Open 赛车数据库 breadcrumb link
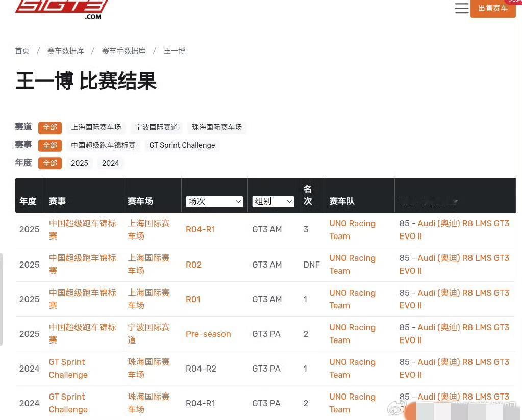The height and width of the screenshot is (420, 522). 66,51
